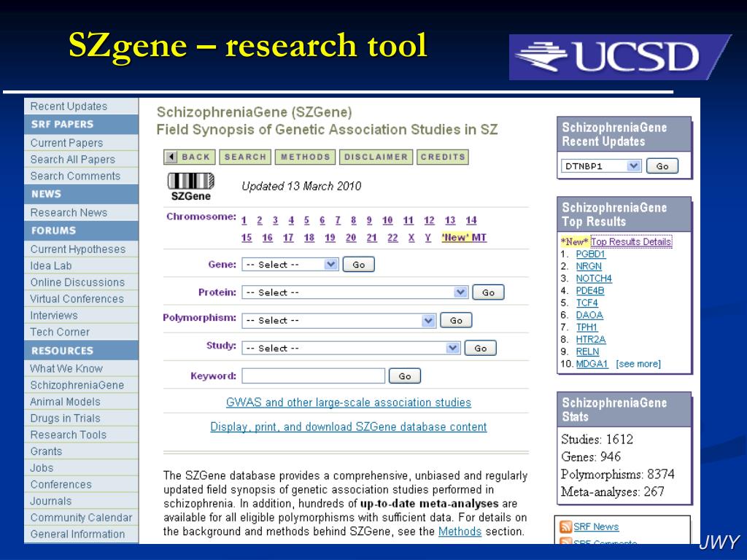Click the [see more] top results link
Viewport: 747px width, 560px height.
pyautogui.click(x=638, y=364)
